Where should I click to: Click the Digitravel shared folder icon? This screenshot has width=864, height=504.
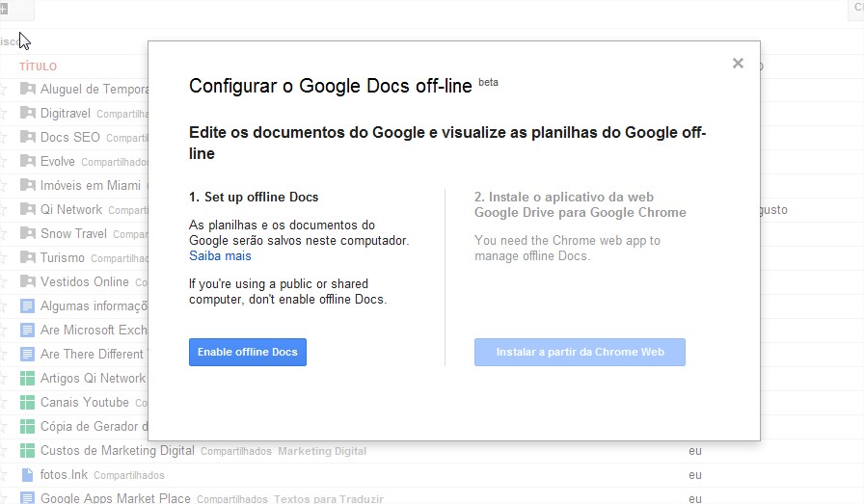(x=27, y=113)
